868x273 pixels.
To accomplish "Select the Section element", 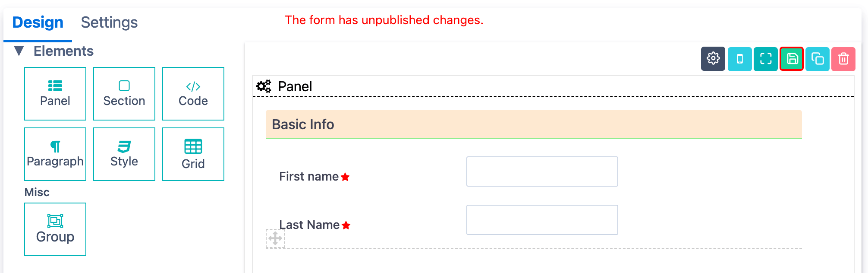I will [124, 93].
